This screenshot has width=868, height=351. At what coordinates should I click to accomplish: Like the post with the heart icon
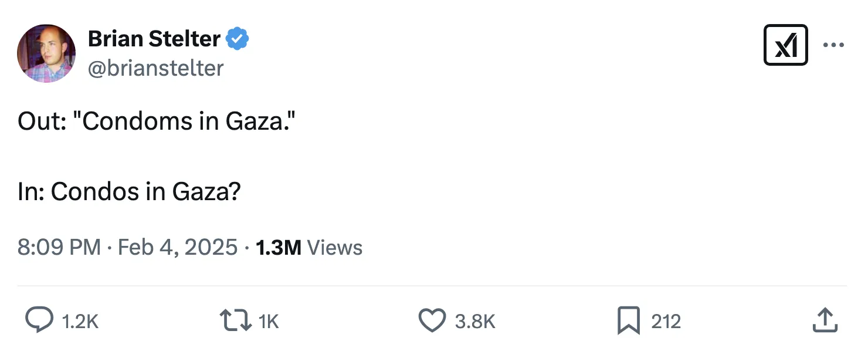point(432,320)
